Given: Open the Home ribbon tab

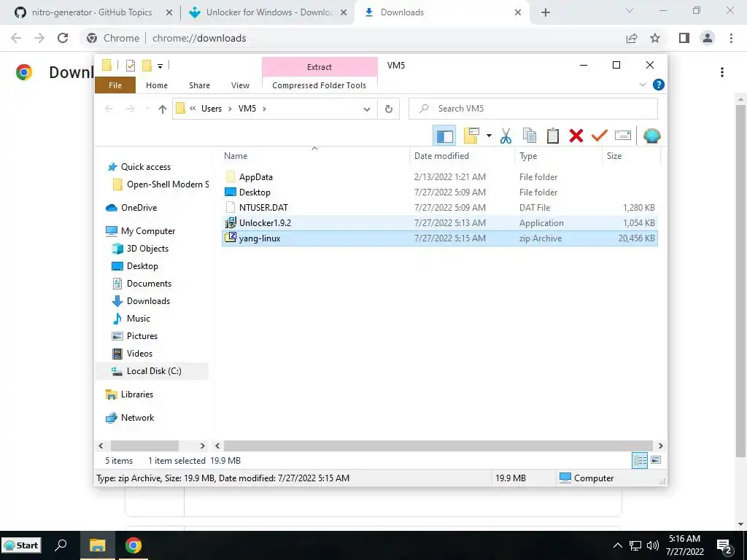Looking at the screenshot, I should click(157, 85).
